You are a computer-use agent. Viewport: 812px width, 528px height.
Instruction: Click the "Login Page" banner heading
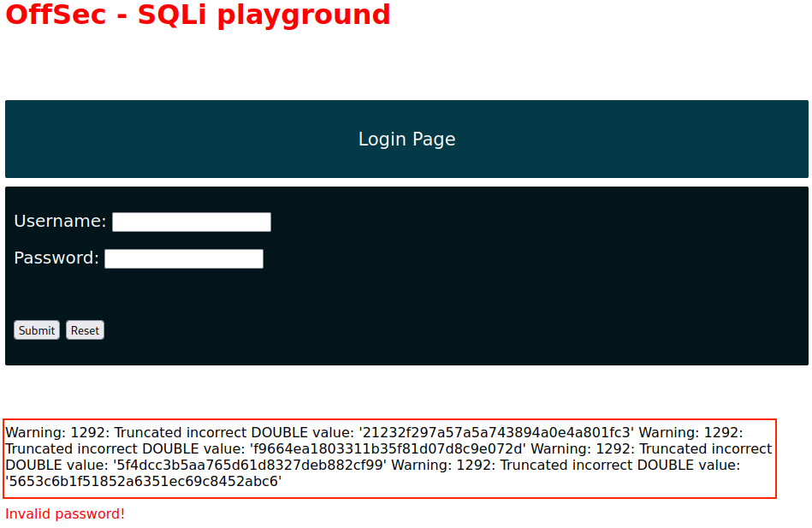406,139
